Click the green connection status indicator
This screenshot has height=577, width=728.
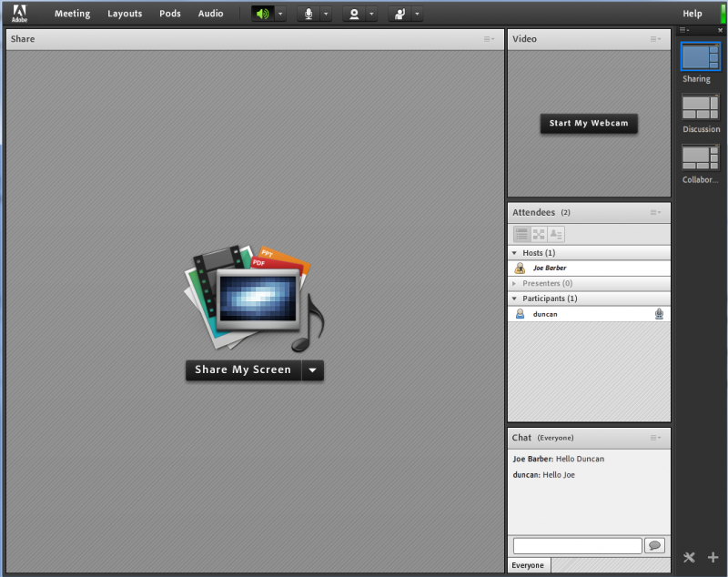[723, 14]
